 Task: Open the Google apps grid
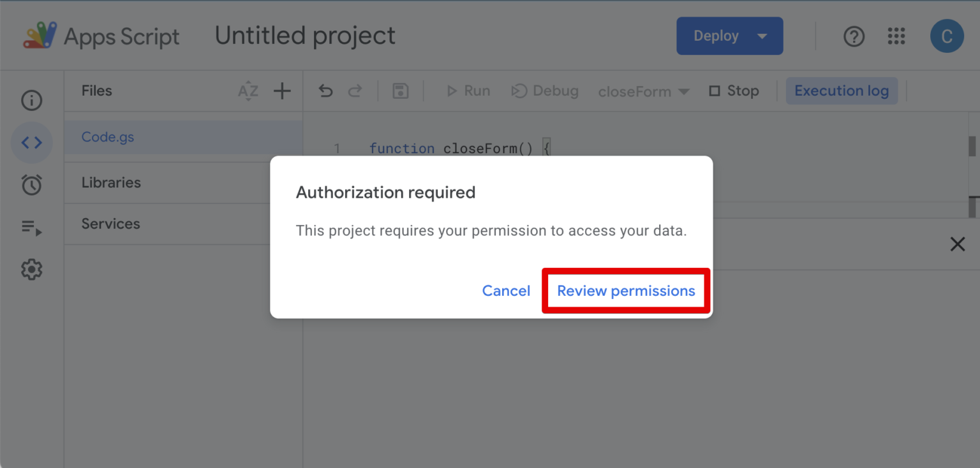(x=896, y=36)
